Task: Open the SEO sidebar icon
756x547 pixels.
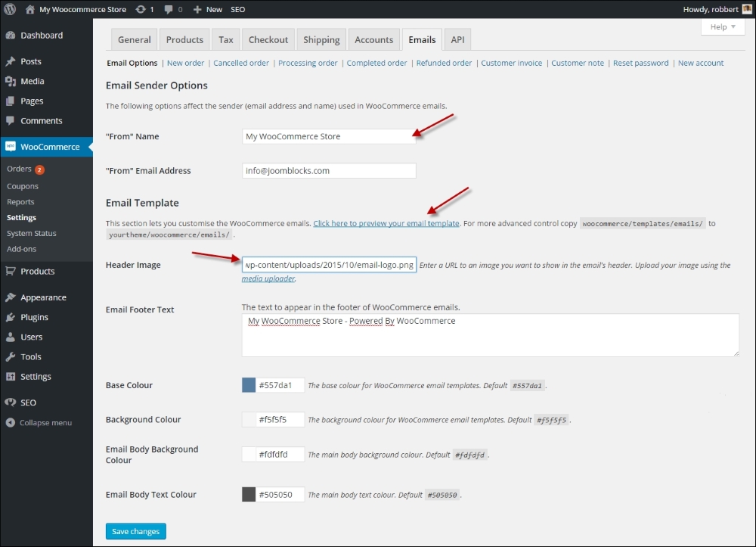Action: pos(12,402)
